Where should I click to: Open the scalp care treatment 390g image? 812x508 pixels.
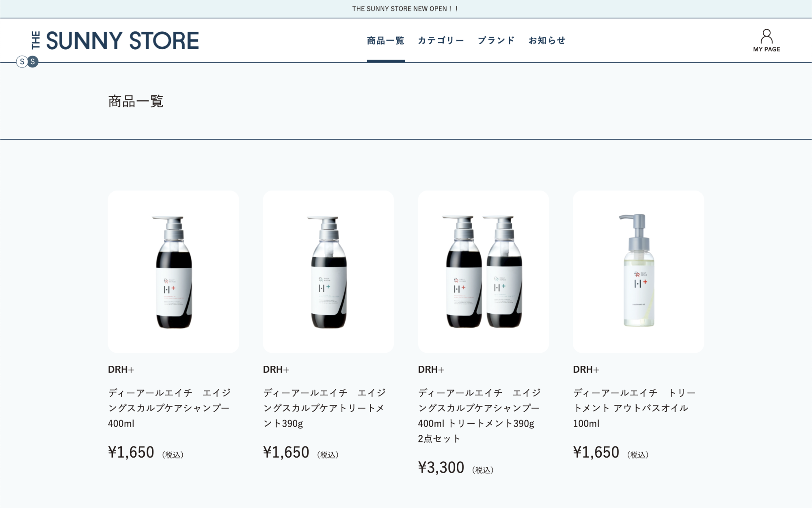[x=328, y=271]
